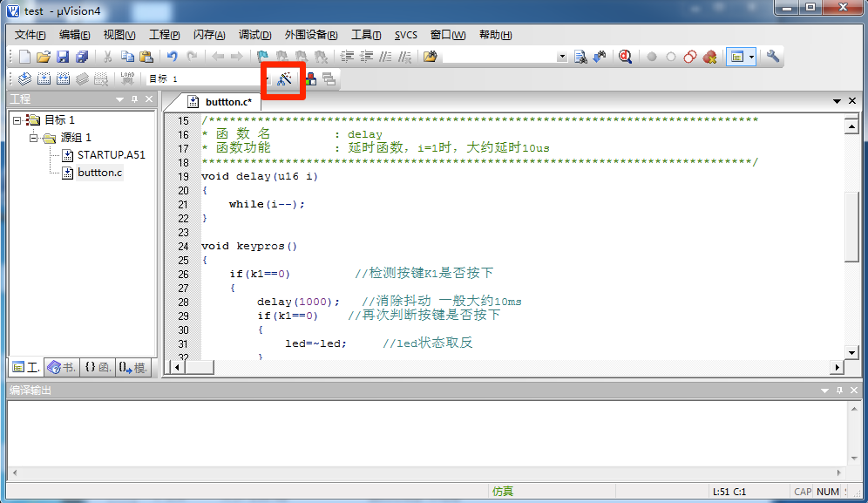Click the Download to flash LOAD icon
The width and height of the screenshot is (868, 503).
[126, 78]
